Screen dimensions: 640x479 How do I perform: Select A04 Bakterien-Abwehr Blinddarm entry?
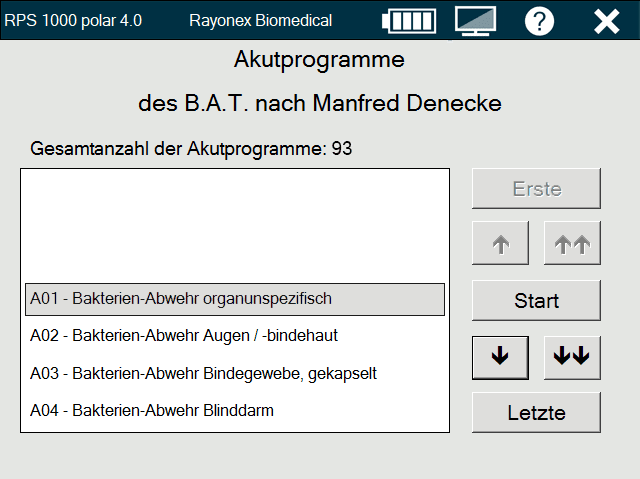pyautogui.click(x=234, y=410)
